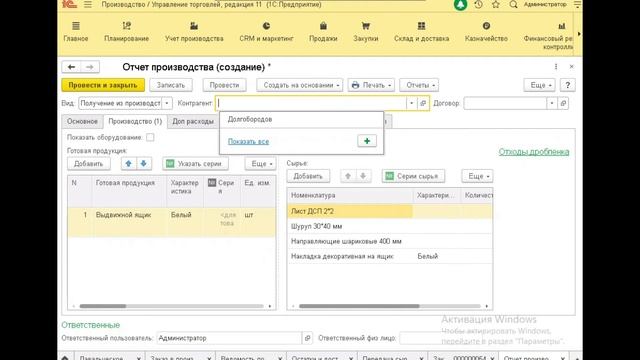Go forward with the right arrow
The height and width of the screenshot is (360, 640).
pos(90,67)
